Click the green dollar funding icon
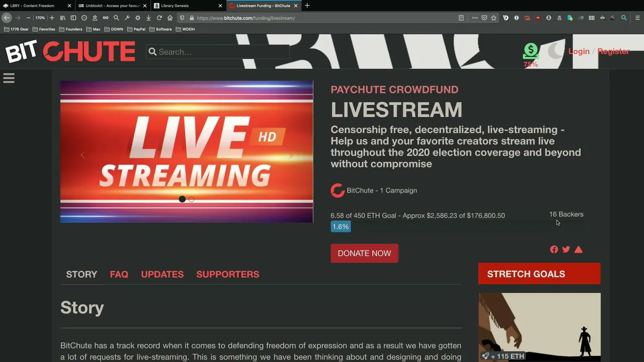Screen dimensions: 644x362 (530, 51)
